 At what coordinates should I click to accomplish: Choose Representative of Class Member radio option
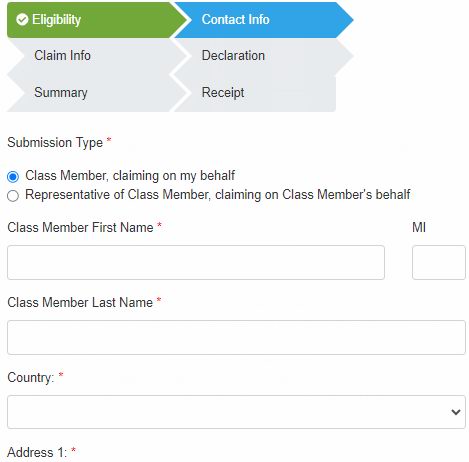13,196
